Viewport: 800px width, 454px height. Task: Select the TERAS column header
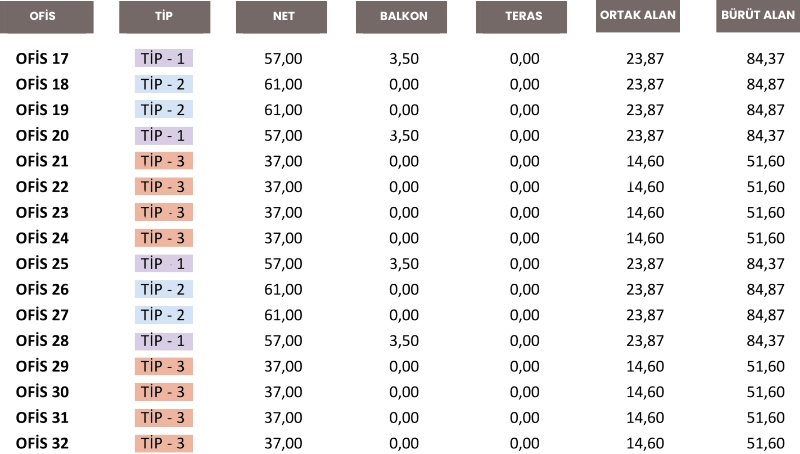pos(523,17)
